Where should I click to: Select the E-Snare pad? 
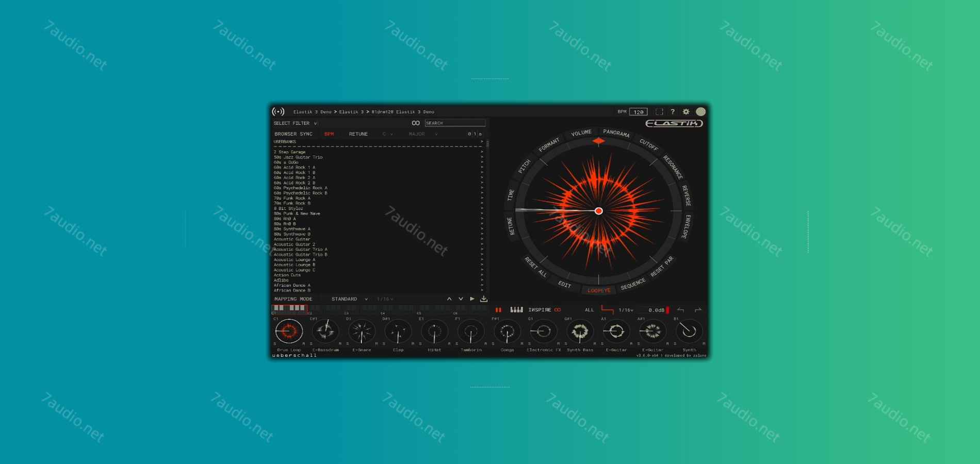(362, 331)
